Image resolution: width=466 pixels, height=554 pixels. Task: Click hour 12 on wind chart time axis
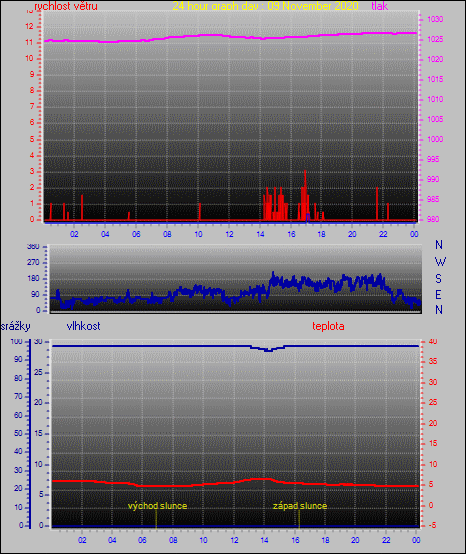click(x=229, y=234)
